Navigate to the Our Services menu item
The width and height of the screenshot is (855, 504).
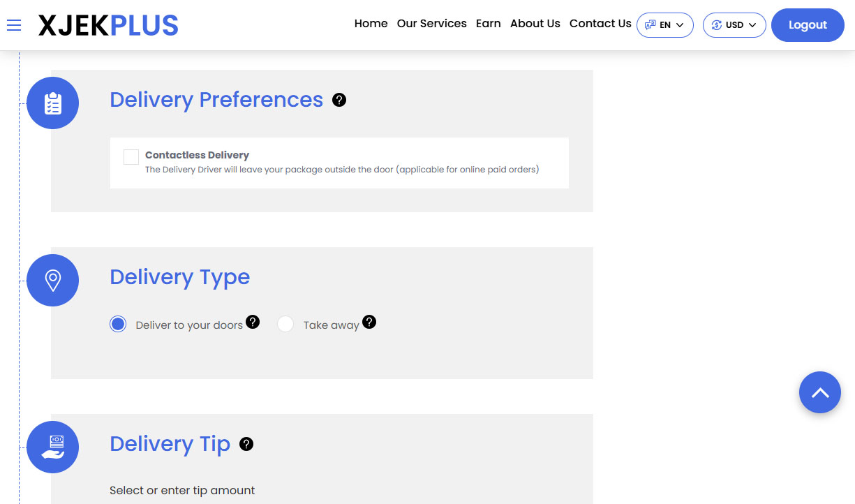[431, 24]
